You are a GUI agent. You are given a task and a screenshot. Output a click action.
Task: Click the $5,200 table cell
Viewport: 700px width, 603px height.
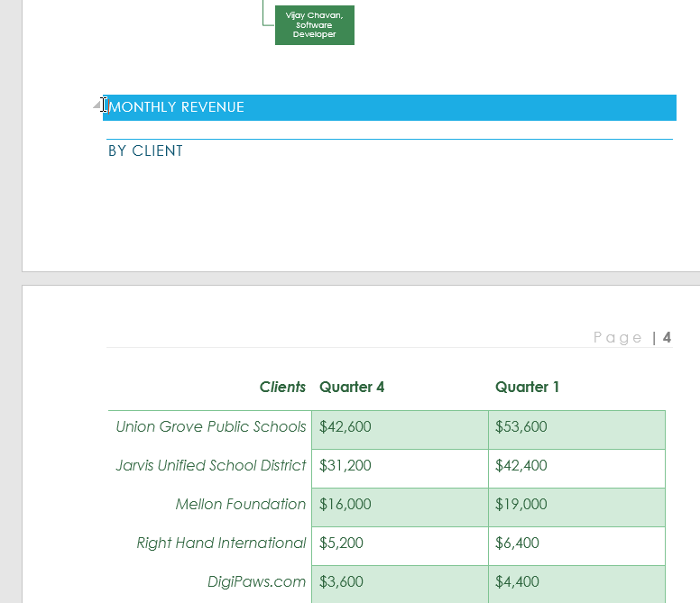tap(342, 544)
